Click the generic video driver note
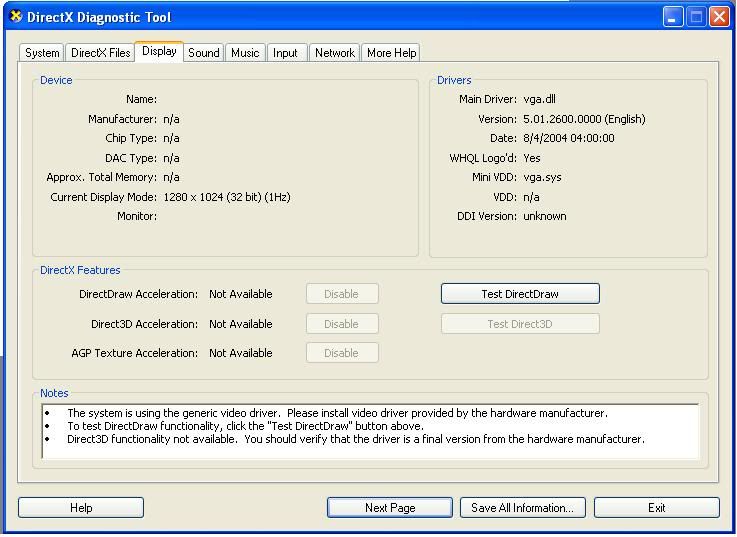The height and width of the screenshot is (537, 737). [x=337, y=413]
